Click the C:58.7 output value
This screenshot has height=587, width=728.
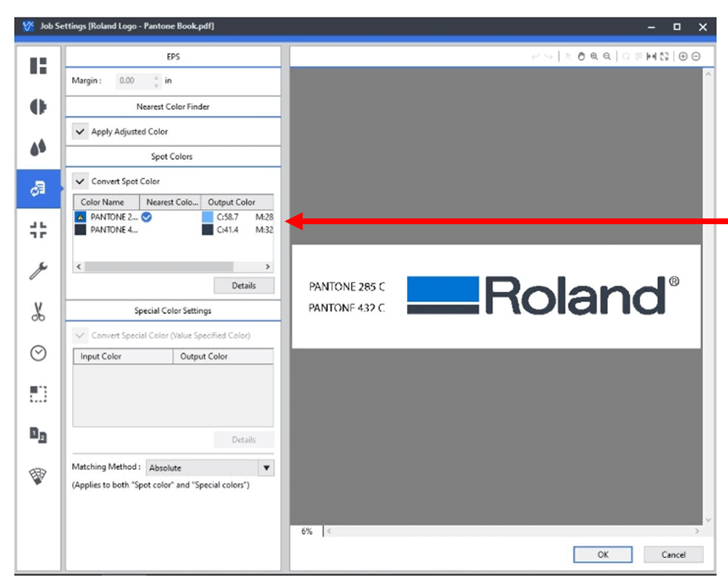tap(227, 217)
